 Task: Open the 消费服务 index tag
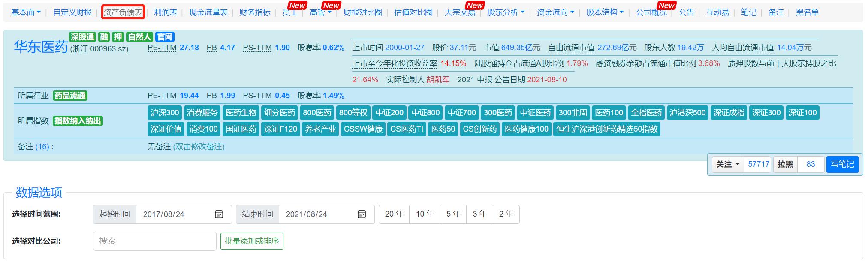[202, 113]
